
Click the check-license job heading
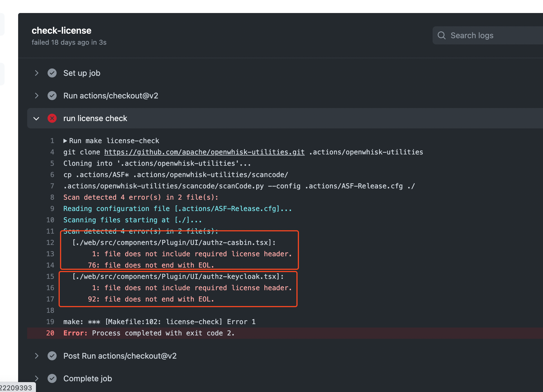(x=61, y=31)
